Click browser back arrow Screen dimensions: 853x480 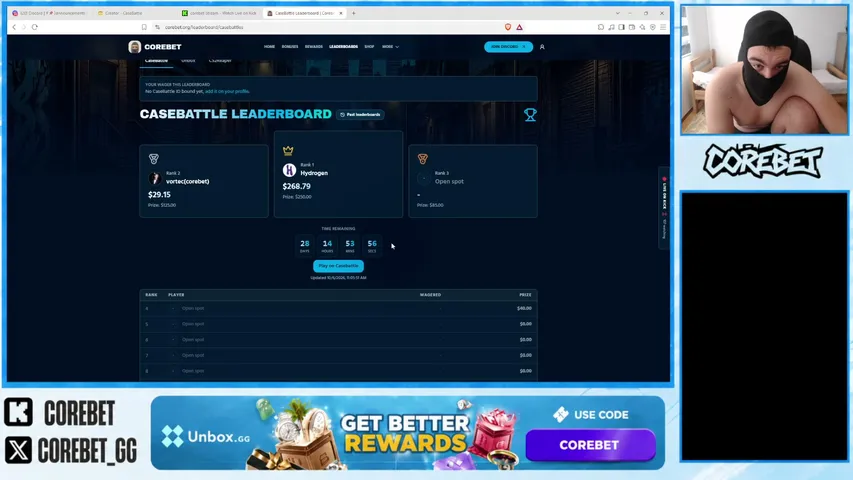(x=14, y=27)
